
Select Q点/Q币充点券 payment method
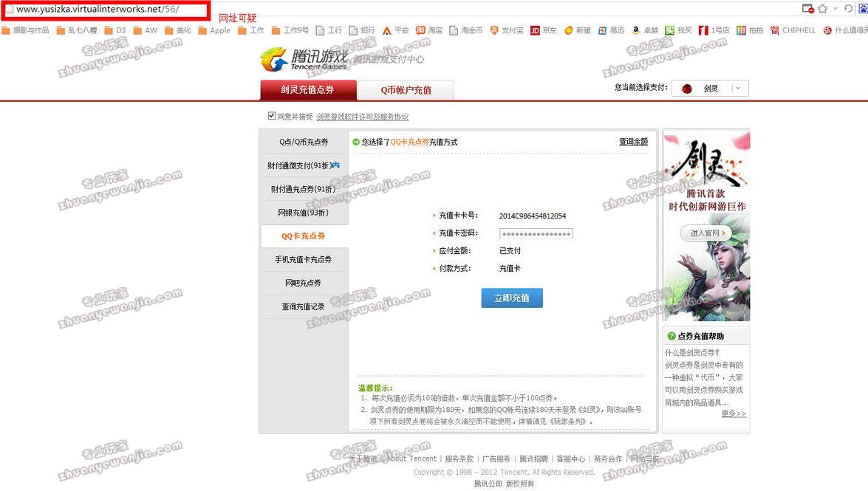click(304, 143)
